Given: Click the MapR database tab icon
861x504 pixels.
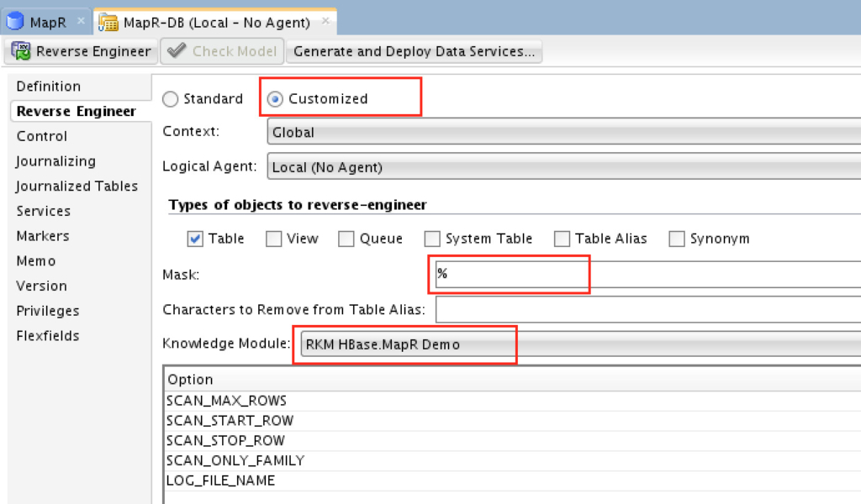Looking at the screenshot, I should click(15, 21).
